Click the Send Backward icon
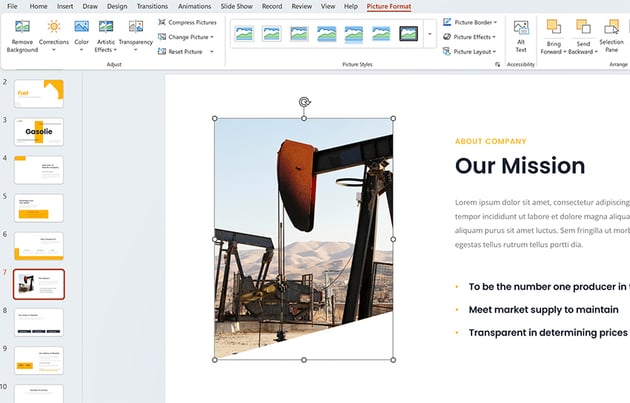This screenshot has width=630, height=403. pos(583,27)
